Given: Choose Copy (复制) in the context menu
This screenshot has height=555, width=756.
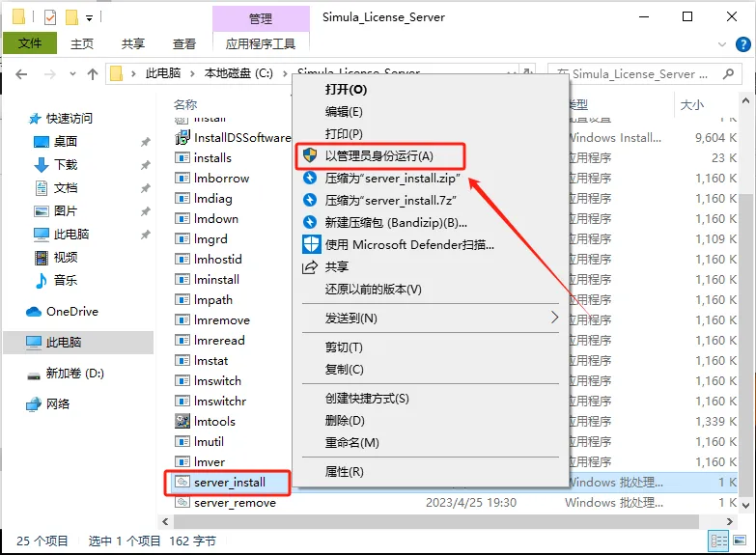Looking at the screenshot, I should tap(345, 370).
